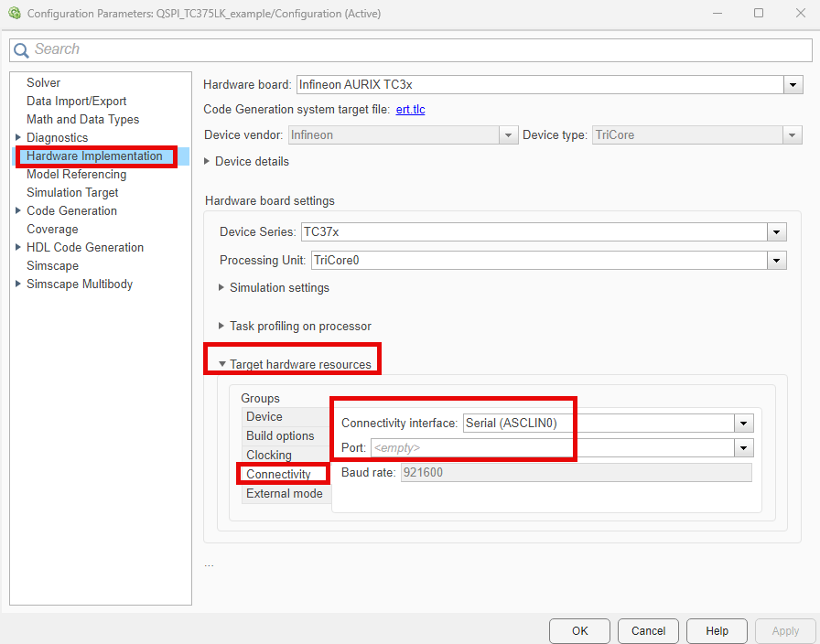Open the Hardware board dropdown
820x644 pixels.
click(x=793, y=85)
